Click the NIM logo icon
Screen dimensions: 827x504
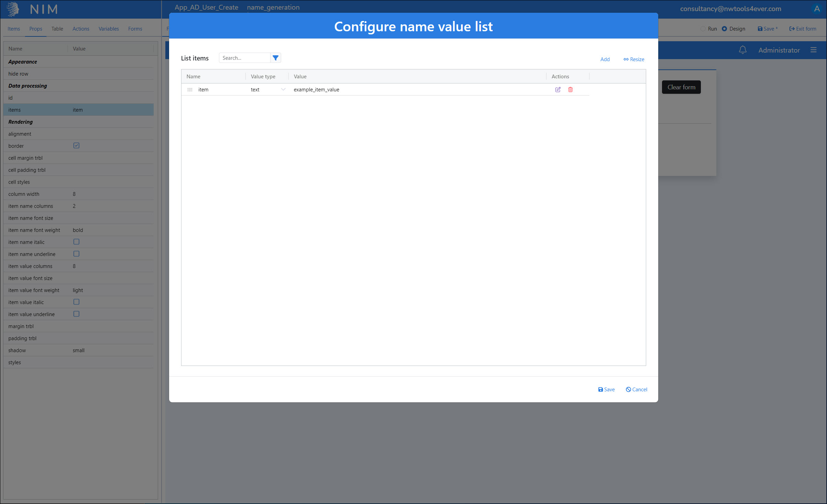(13, 9)
